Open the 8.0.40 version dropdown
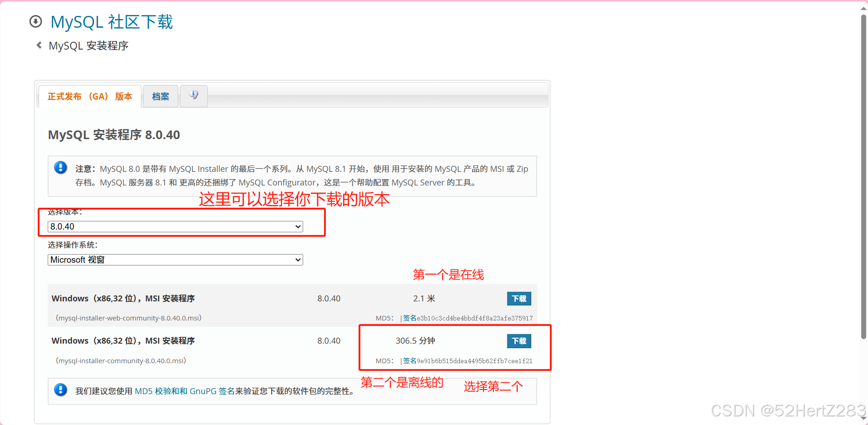Image resolution: width=868 pixels, height=425 pixels. (x=175, y=226)
